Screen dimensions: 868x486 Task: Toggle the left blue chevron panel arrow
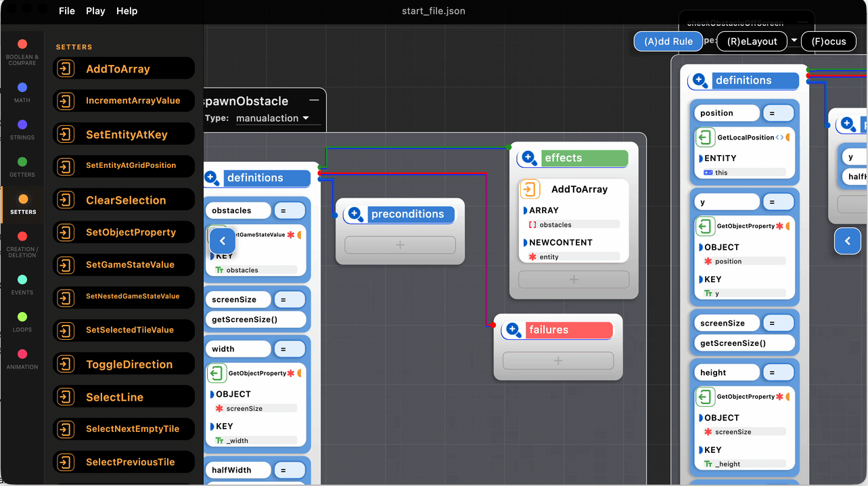click(x=222, y=240)
